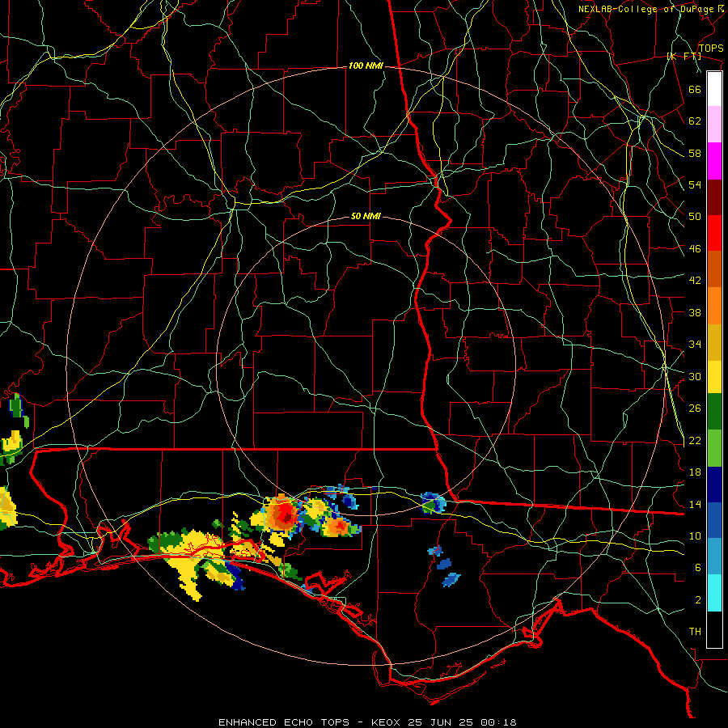Click the legend value "58"
This screenshot has height=728, width=728.
point(695,153)
